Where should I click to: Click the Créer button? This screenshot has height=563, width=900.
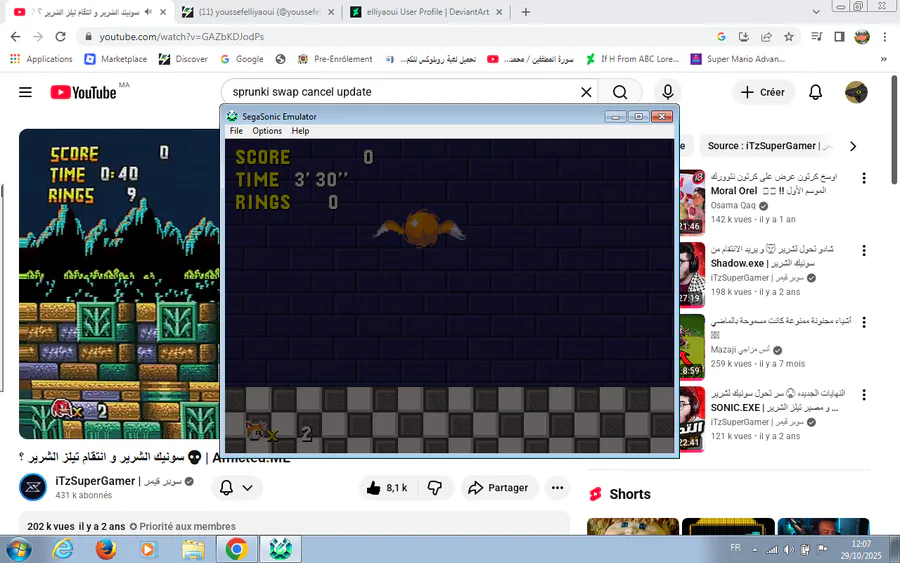pos(763,92)
